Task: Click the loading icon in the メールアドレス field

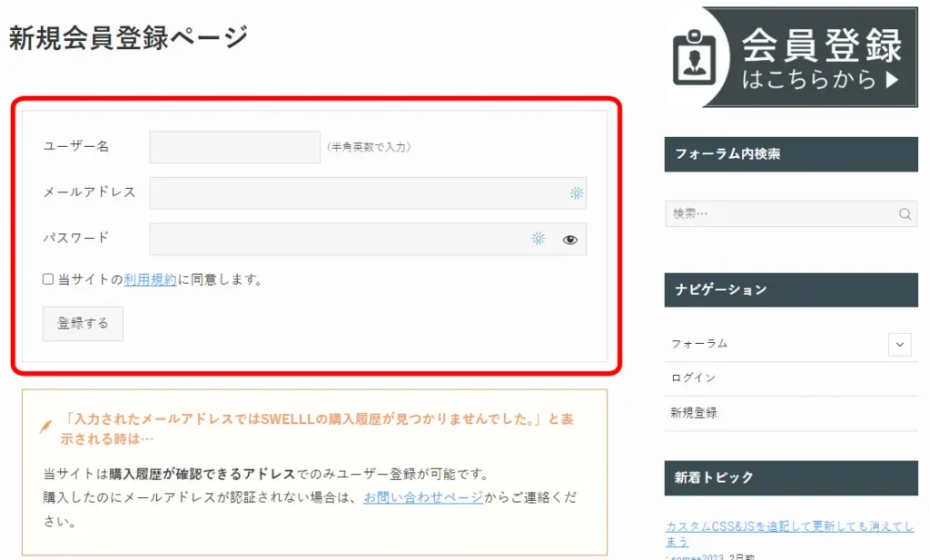Action: coord(576,192)
